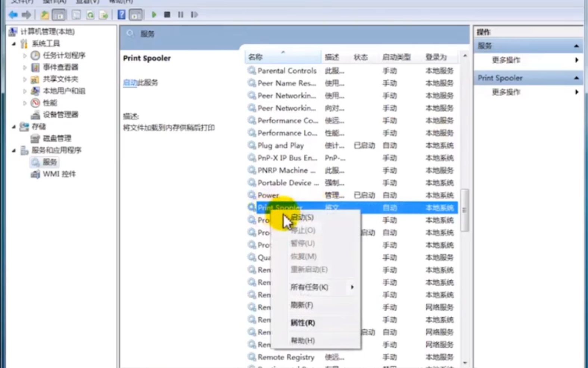The width and height of the screenshot is (588, 368).
Task: Click the Stop Service toolbar icon
Action: click(167, 15)
